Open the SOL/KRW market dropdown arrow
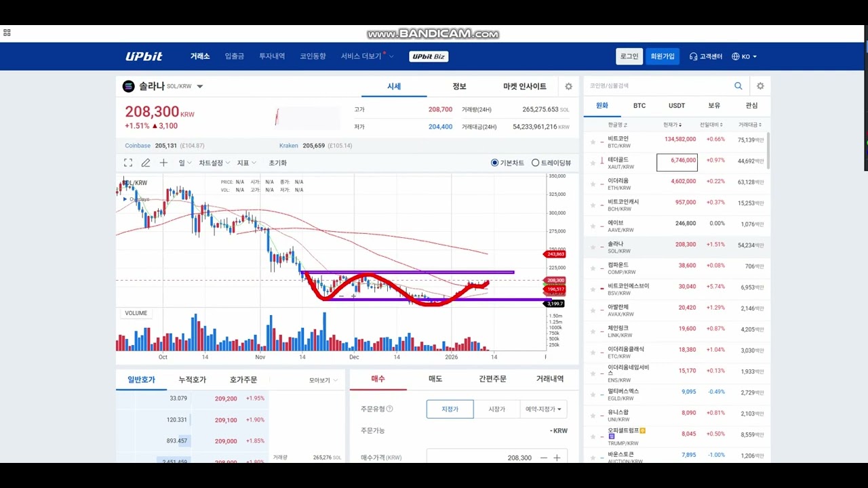 [199, 87]
